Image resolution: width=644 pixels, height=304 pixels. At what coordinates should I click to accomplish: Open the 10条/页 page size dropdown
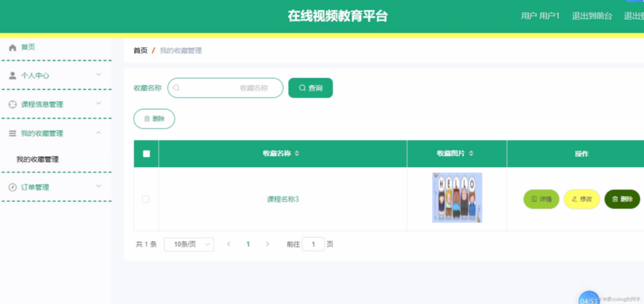(189, 244)
